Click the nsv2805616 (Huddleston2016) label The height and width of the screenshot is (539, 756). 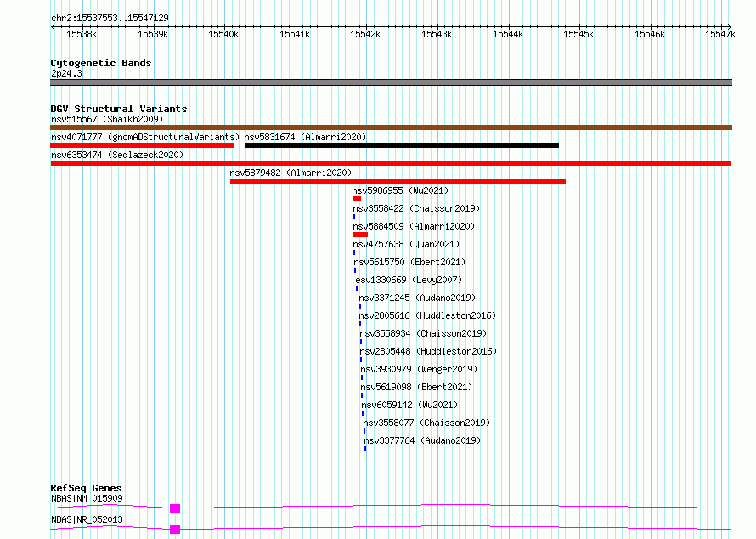(x=427, y=315)
